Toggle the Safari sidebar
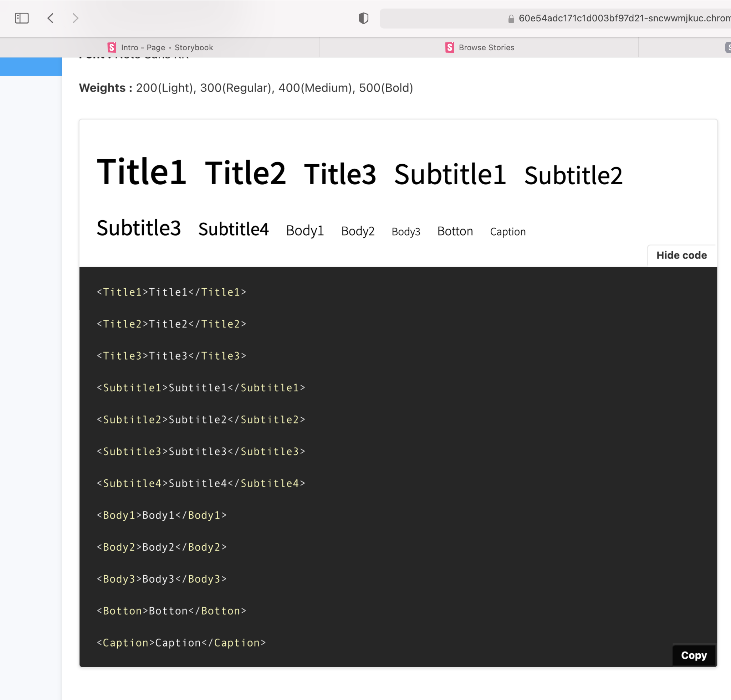 (22, 18)
